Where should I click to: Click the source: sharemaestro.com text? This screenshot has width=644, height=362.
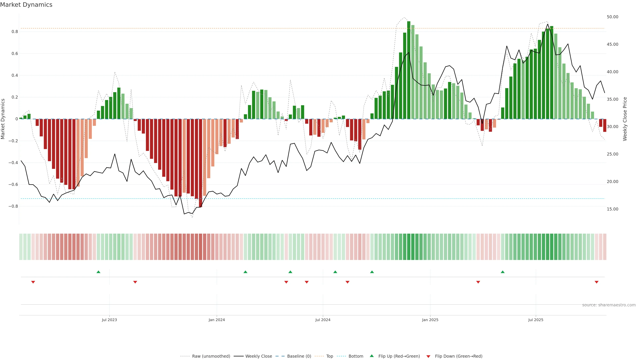[x=609, y=305]
